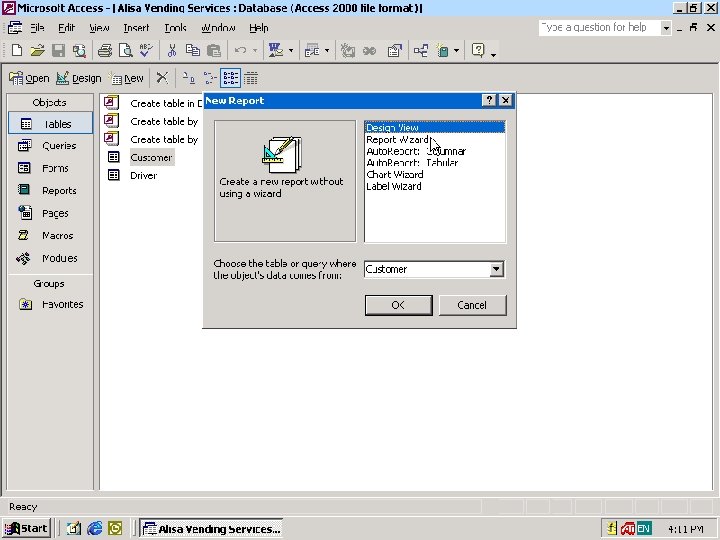
Task: Click the Print Preview toolbar icon
Action: pos(125,50)
